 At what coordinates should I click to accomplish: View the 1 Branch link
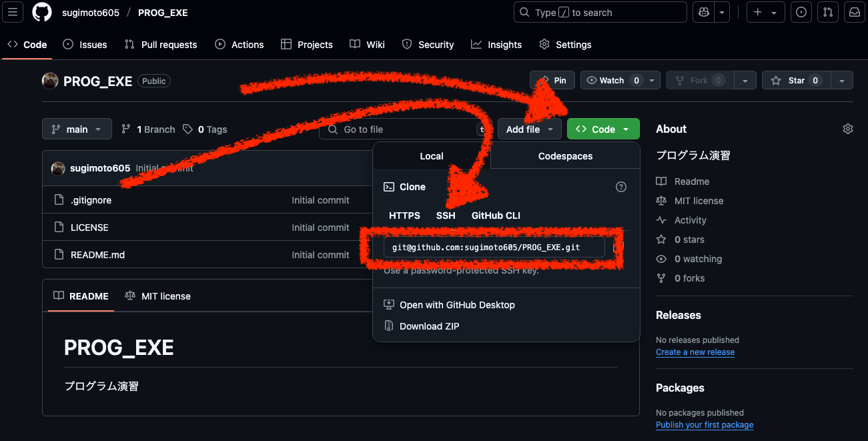[x=148, y=129]
